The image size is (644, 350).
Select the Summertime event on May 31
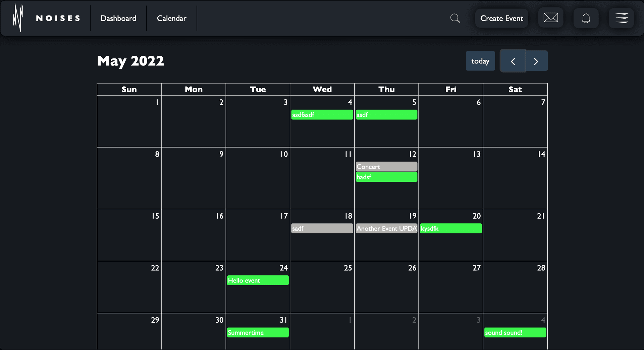[x=258, y=333]
